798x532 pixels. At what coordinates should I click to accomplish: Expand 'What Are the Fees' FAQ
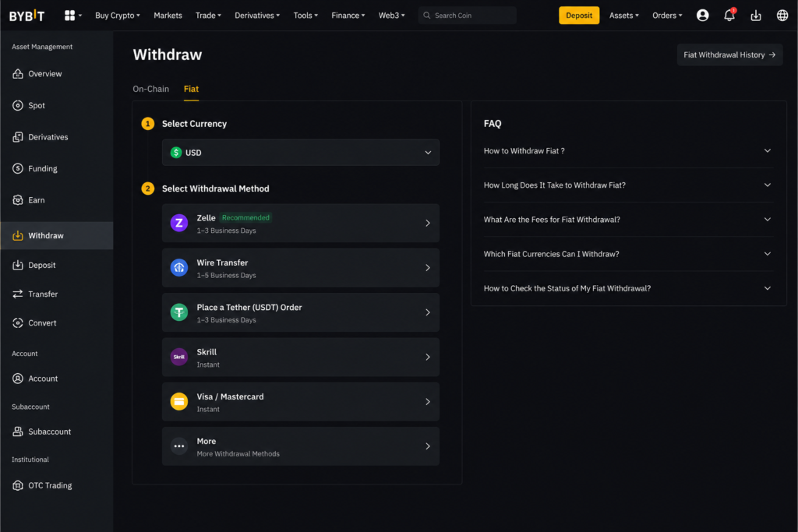coord(628,220)
